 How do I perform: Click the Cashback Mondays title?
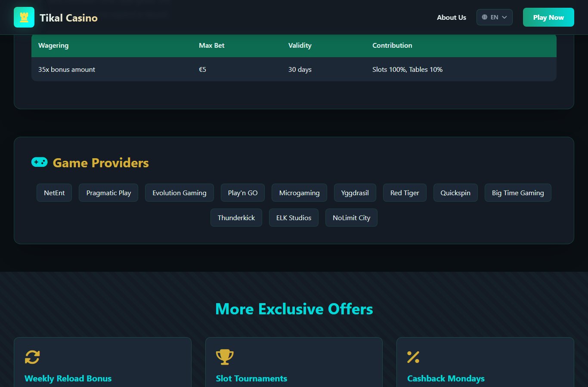[x=446, y=378]
